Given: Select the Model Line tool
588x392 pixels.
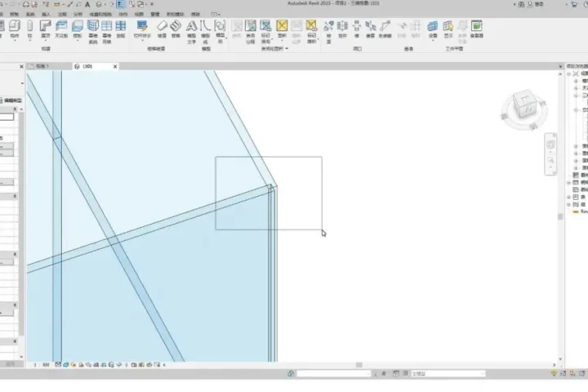Looking at the screenshot, I should tap(206, 32).
